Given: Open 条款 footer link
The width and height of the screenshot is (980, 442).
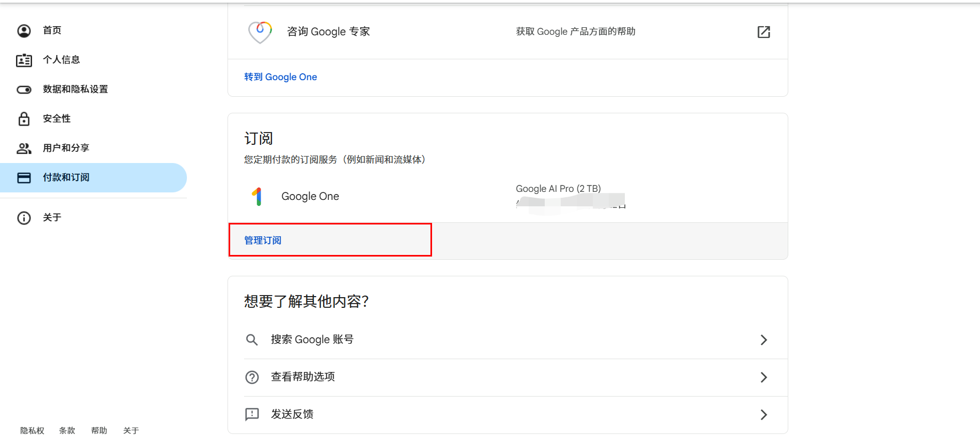Looking at the screenshot, I should pyautogui.click(x=67, y=431).
